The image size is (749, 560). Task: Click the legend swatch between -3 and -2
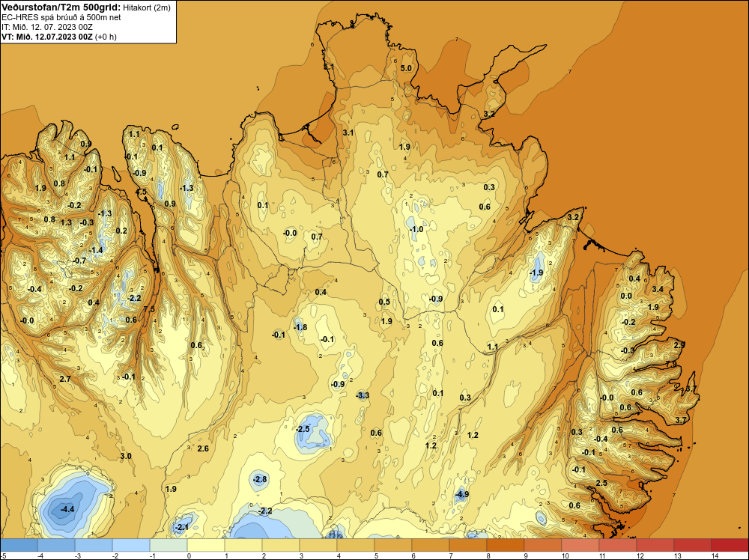click(x=94, y=545)
